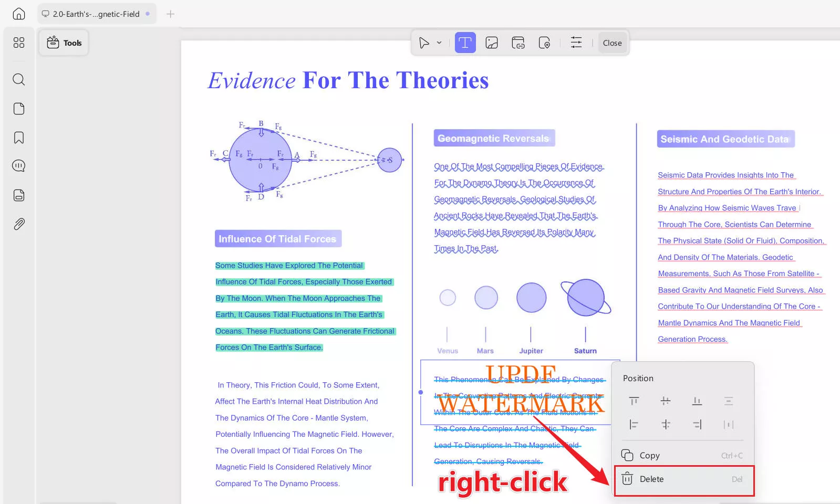The width and height of the screenshot is (840, 504).
Task: Open the thumbnails grid panel in the sidebar
Action: coord(19,43)
